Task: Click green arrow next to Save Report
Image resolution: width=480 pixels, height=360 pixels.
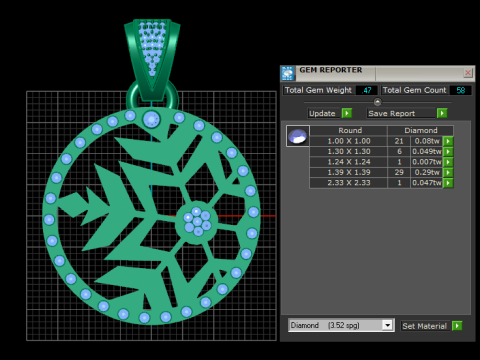Action: click(x=442, y=113)
